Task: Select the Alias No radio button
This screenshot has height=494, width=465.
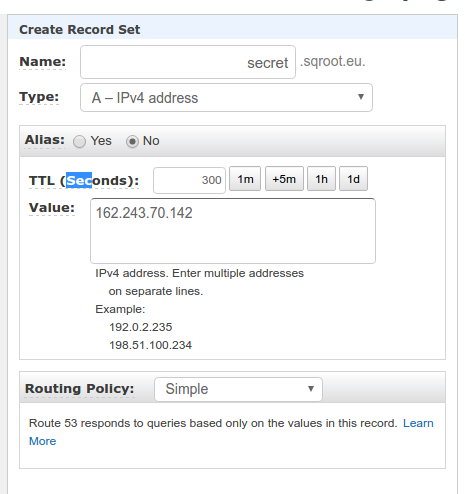Action: 132,141
